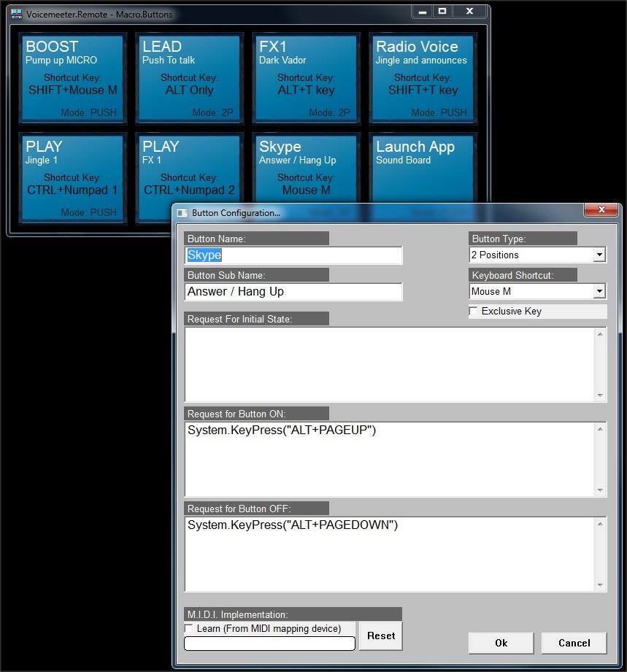
Task: Close the Button Configuration dialog with red X
Action: tap(601, 209)
